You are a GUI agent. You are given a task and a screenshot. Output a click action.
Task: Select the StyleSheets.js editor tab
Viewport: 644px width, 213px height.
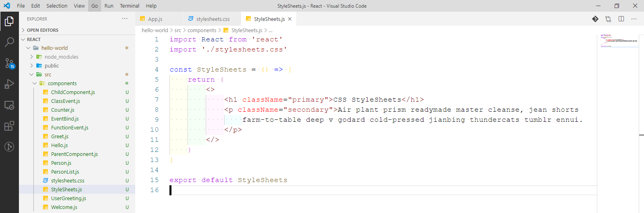pyautogui.click(x=269, y=19)
